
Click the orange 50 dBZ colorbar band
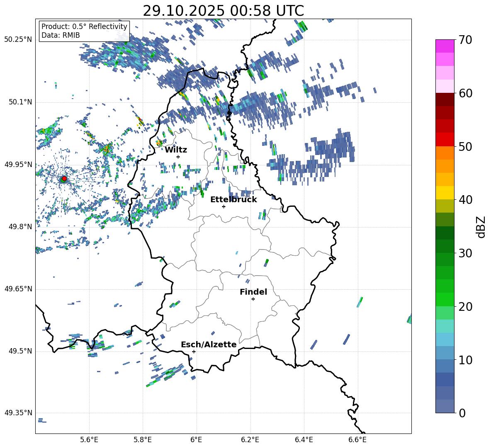[445, 153]
